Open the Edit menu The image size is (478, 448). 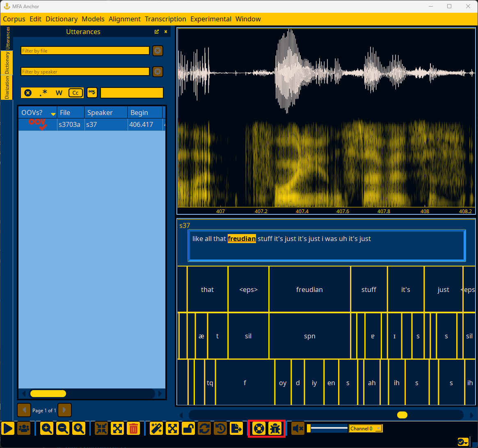(x=35, y=19)
